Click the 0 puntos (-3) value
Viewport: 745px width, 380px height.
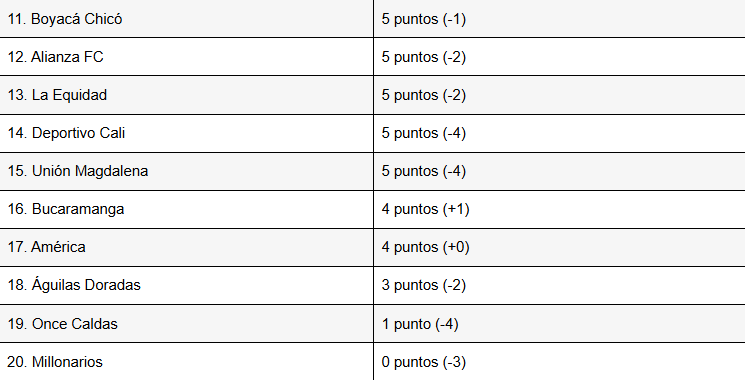(x=424, y=362)
